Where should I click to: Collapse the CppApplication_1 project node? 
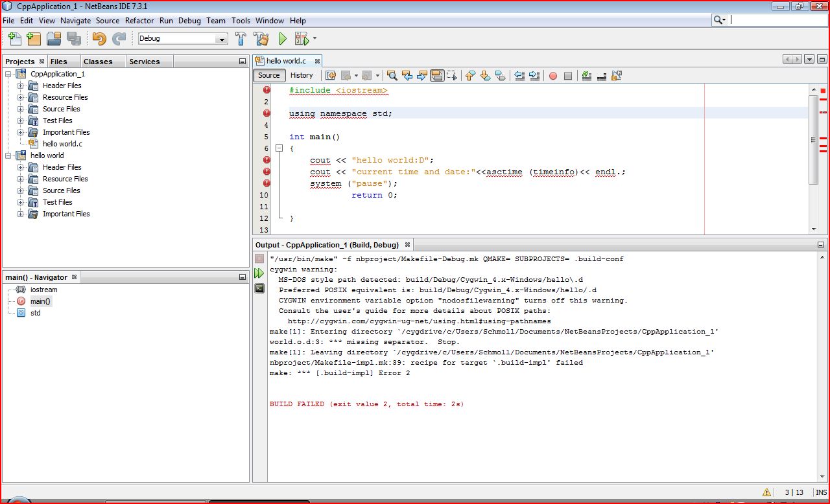(x=8, y=74)
